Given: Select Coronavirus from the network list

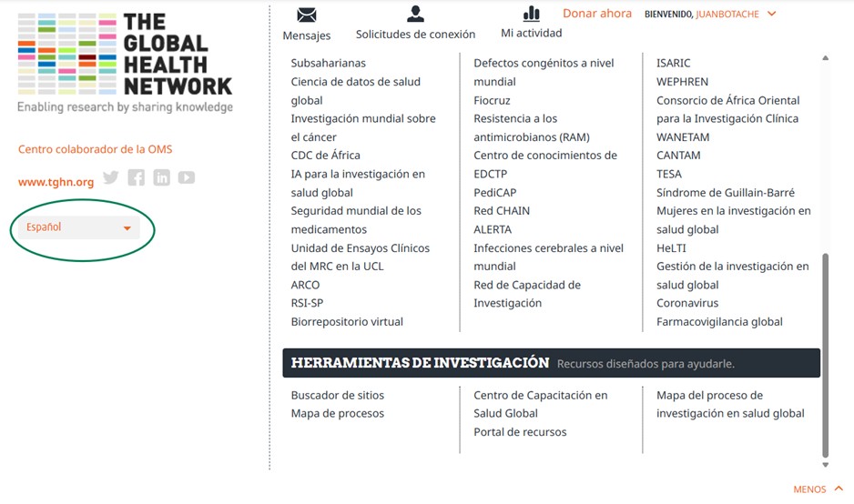Looking at the screenshot, I should click(686, 303).
